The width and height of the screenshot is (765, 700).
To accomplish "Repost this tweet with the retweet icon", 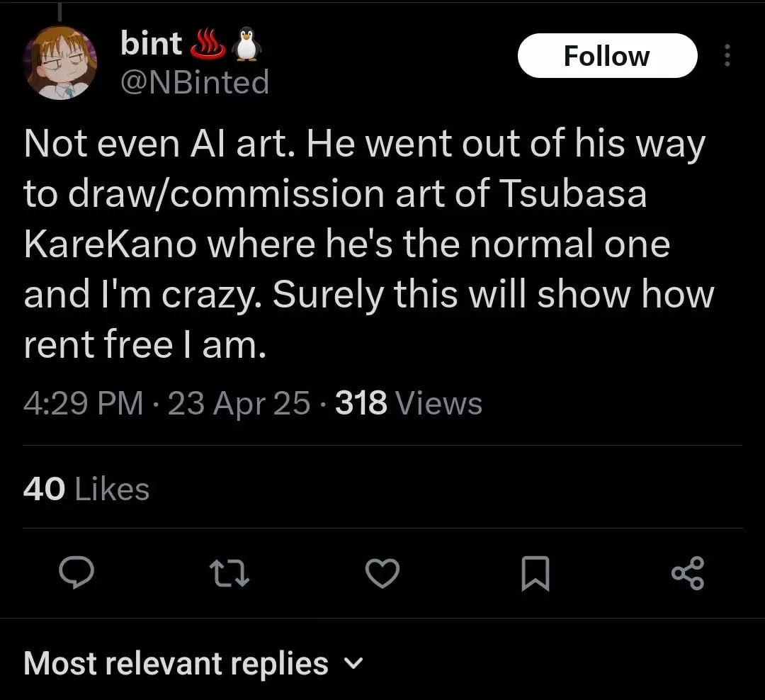I will tap(229, 573).
